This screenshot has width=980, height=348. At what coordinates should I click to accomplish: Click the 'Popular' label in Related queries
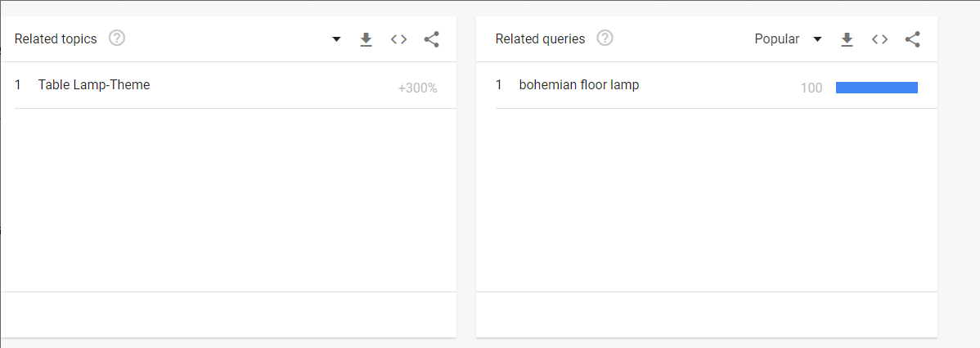point(776,39)
